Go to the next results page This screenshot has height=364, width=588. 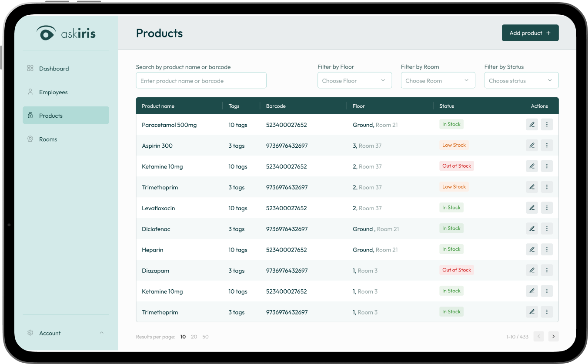pyautogui.click(x=553, y=337)
